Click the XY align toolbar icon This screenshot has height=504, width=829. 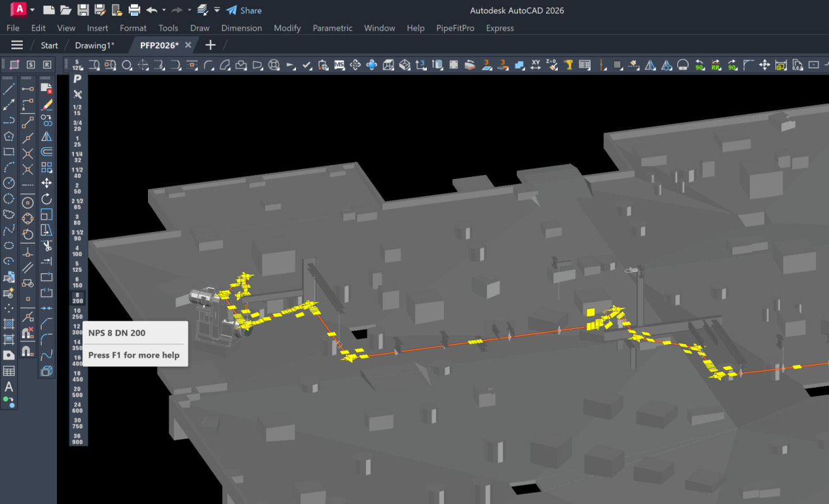click(536, 65)
